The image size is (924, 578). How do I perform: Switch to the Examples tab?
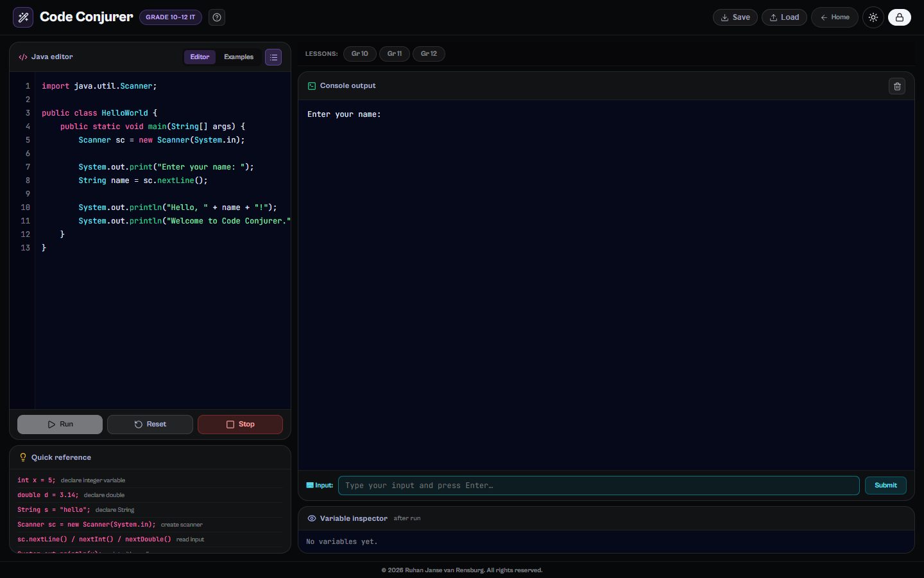[239, 57]
